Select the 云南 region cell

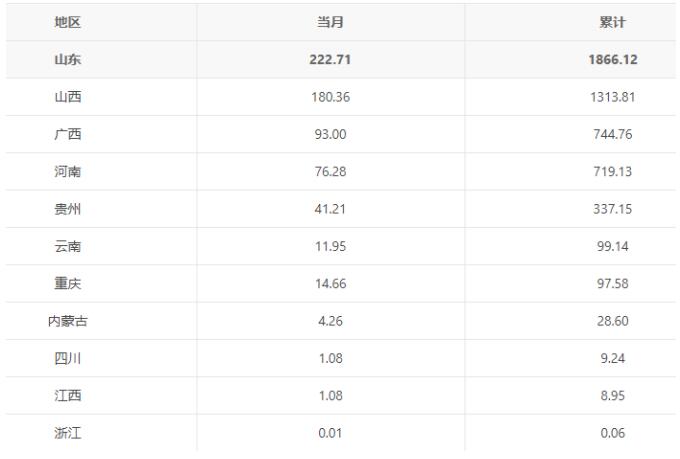[68, 246]
